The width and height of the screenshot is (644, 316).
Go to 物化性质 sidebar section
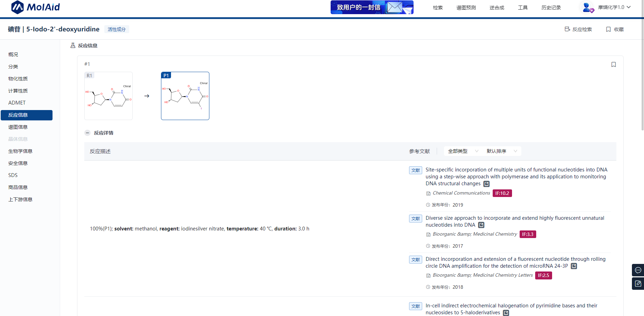click(x=18, y=79)
